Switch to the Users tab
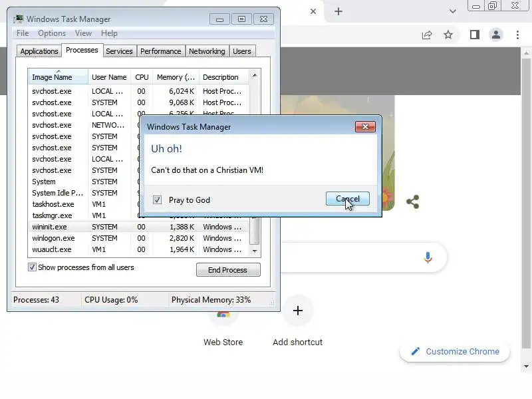The width and height of the screenshot is (532, 399). (x=242, y=51)
